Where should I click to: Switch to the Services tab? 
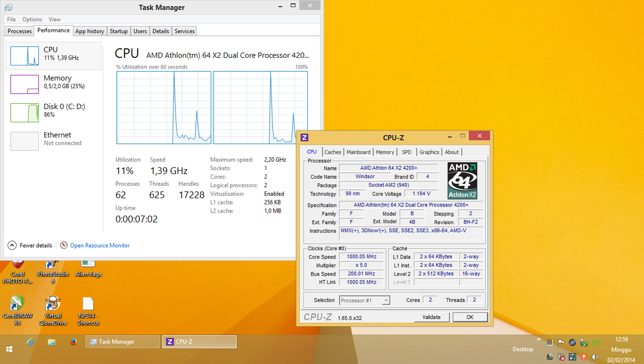pos(185,31)
